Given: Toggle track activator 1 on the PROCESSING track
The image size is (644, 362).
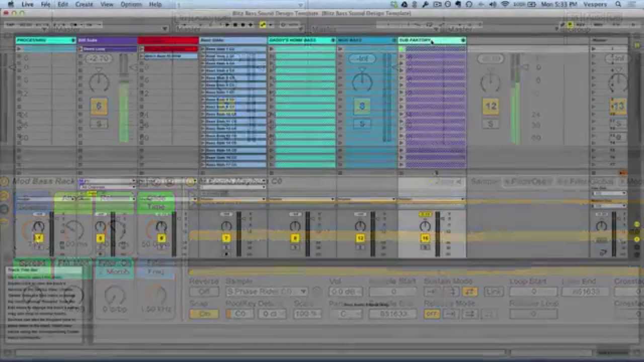Looking at the screenshot, I should coord(39,238).
